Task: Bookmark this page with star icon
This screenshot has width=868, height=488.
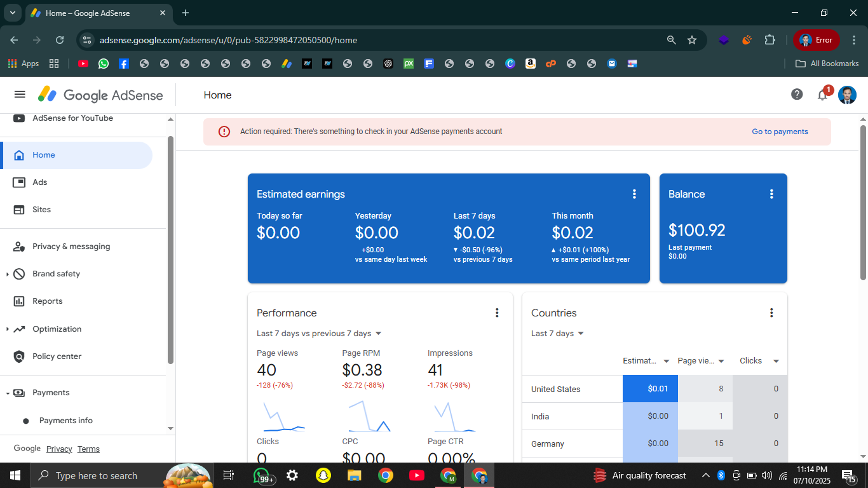Action: coord(692,40)
